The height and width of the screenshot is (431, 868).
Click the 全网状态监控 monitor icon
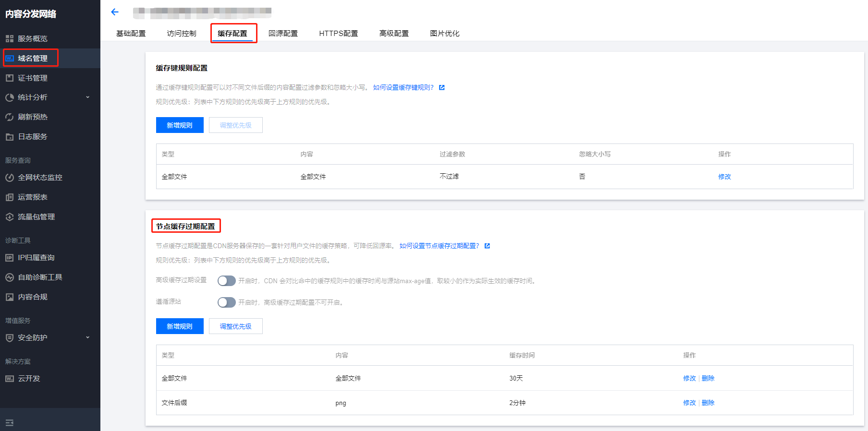[x=10, y=178]
